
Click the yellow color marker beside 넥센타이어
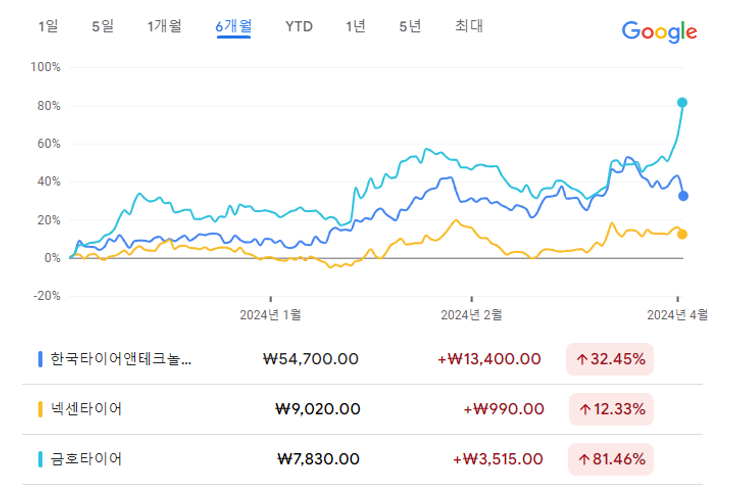pyautogui.click(x=40, y=409)
